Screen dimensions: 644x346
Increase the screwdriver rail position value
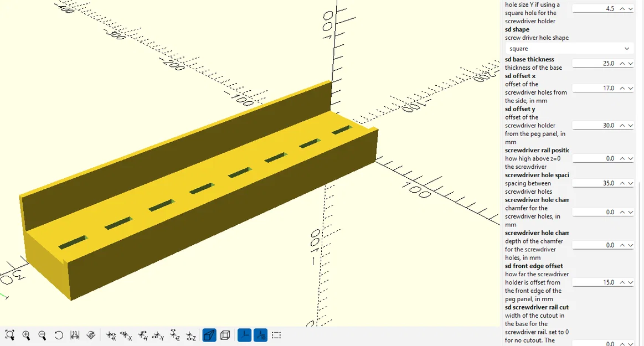(622, 158)
